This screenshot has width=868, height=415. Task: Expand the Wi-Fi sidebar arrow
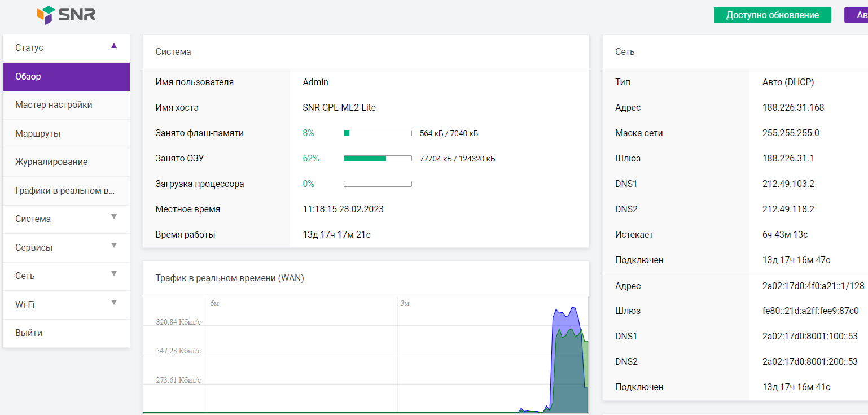coord(114,303)
